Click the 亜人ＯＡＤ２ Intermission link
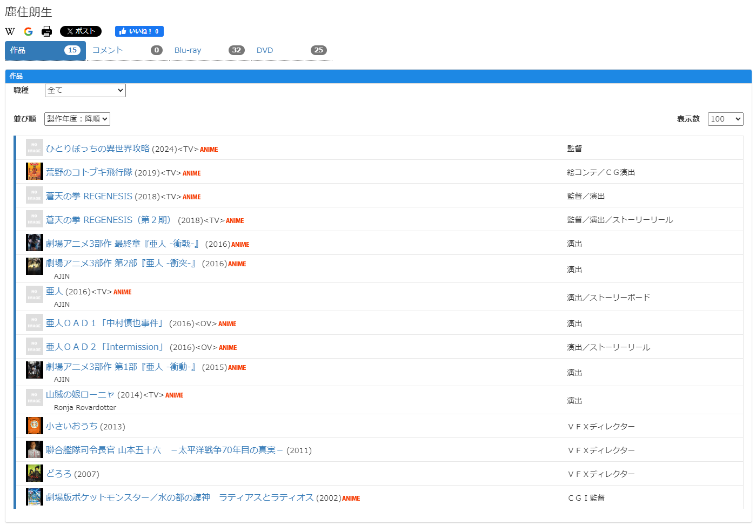 click(x=105, y=347)
